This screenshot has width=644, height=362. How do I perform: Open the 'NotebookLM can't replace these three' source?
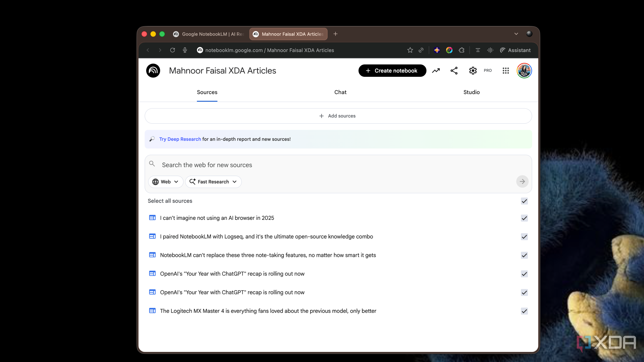coord(268,255)
